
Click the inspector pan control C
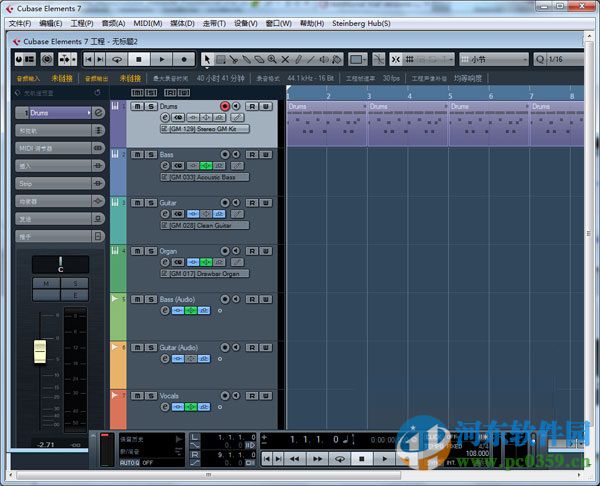(x=60, y=264)
